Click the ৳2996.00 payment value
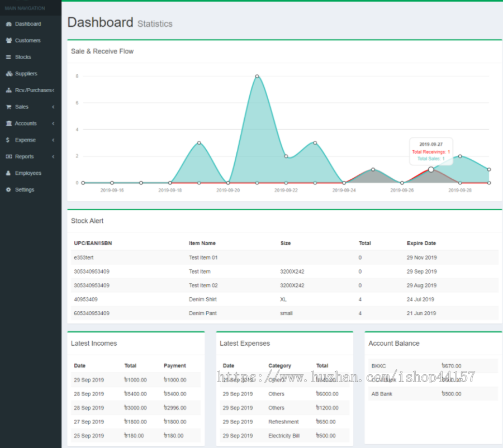This screenshot has height=448, width=503. click(x=175, y=408)
